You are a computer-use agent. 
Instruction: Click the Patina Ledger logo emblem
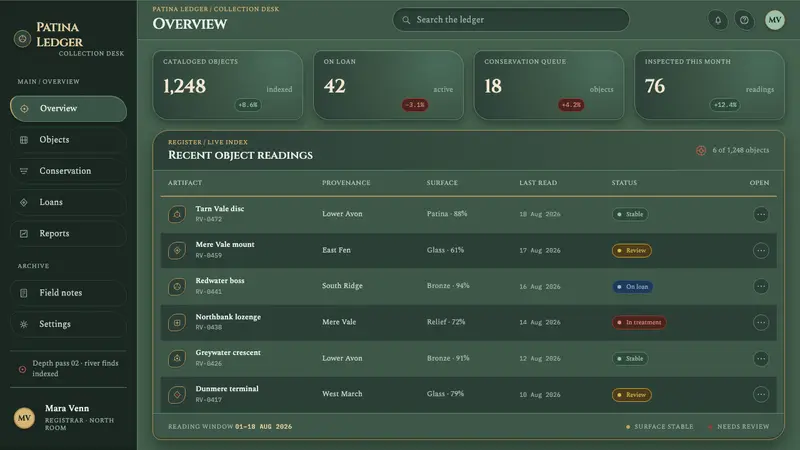tap(22, 39)
